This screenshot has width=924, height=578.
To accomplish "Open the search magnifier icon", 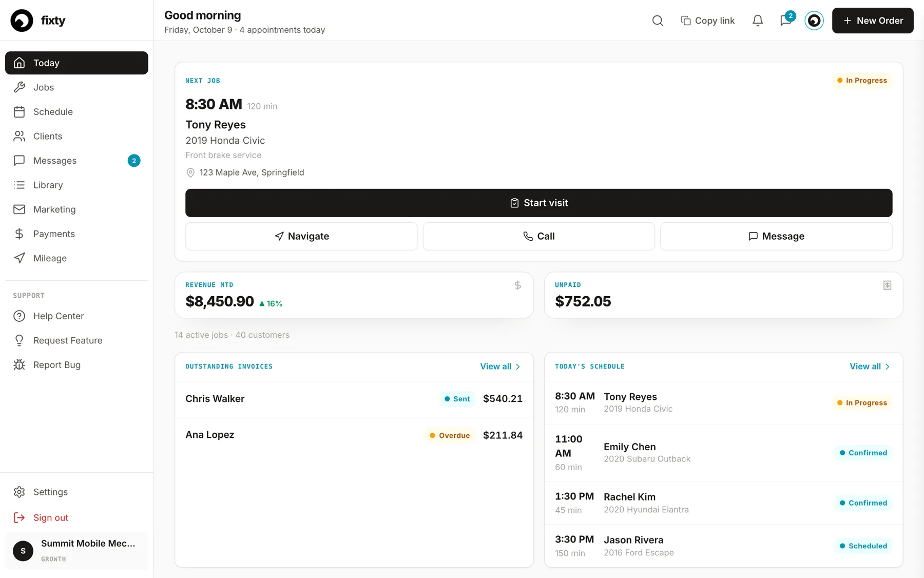I will 658,21.
